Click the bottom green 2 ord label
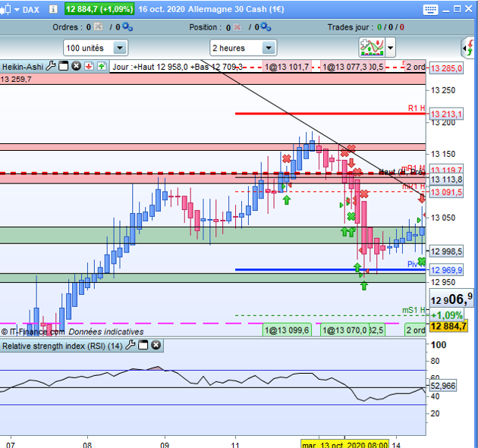Screen dimensions: 478x448 click(415, 331)
